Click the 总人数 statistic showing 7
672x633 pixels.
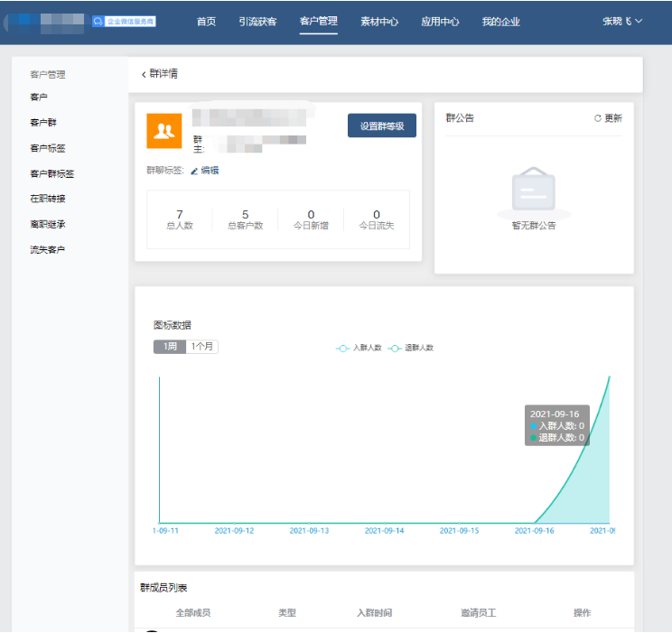(x=180, y=219)
